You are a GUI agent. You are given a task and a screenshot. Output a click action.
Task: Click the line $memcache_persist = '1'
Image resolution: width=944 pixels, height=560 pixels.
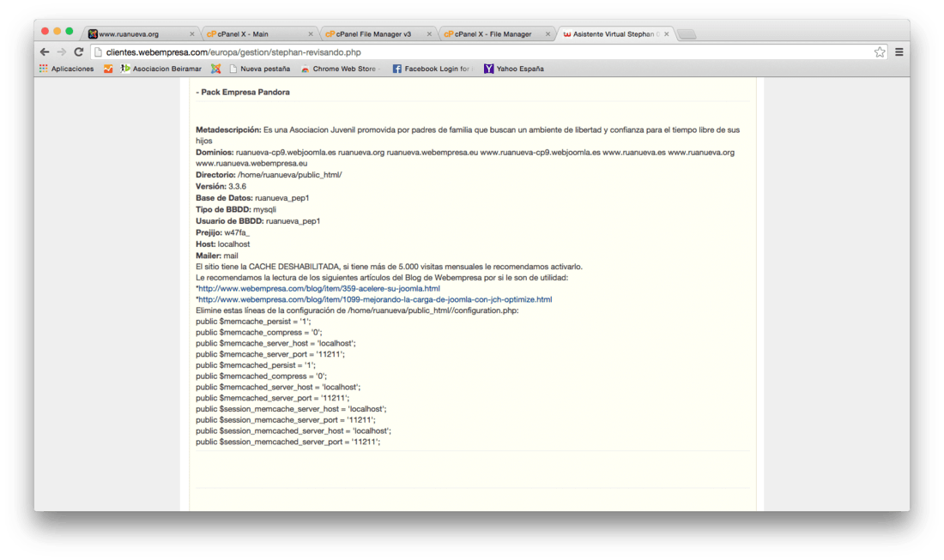tap(253, 322)
